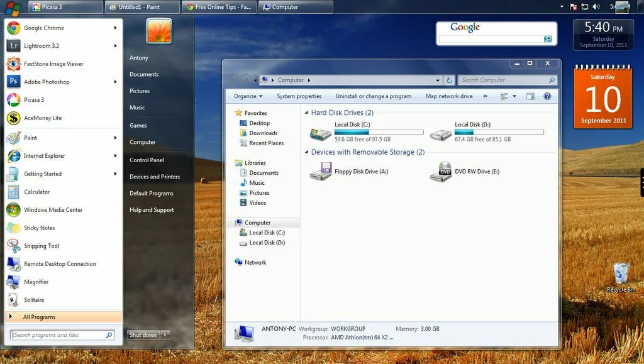Click System properties in the toolbar
This screenshot has width=644, height=364.
point(299,96)
